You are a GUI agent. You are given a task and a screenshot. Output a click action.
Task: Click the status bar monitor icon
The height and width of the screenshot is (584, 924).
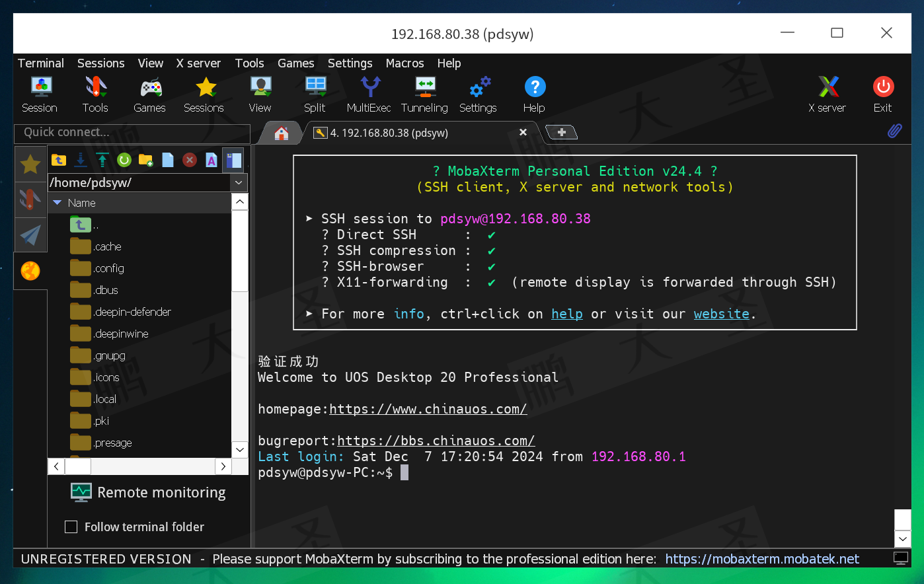coord(900,558)
